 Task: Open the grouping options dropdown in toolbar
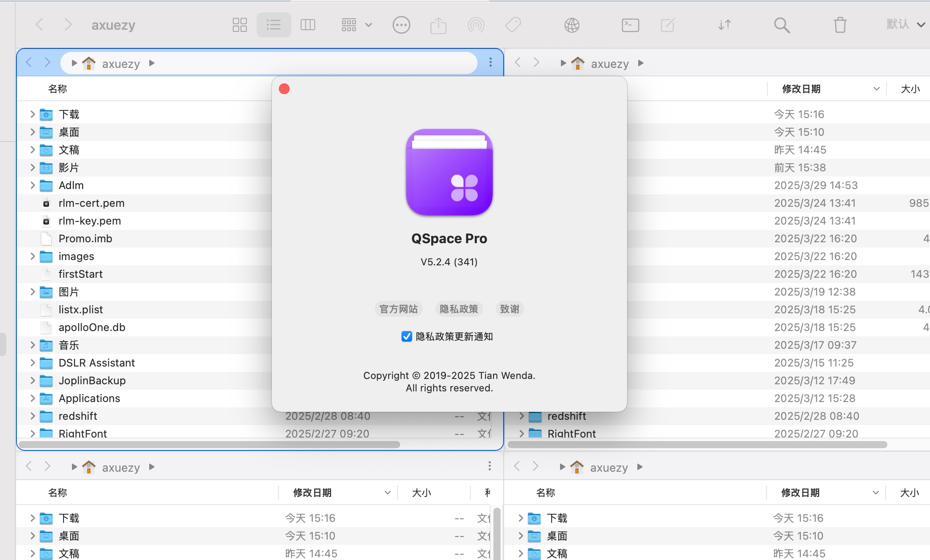point(357,25)
